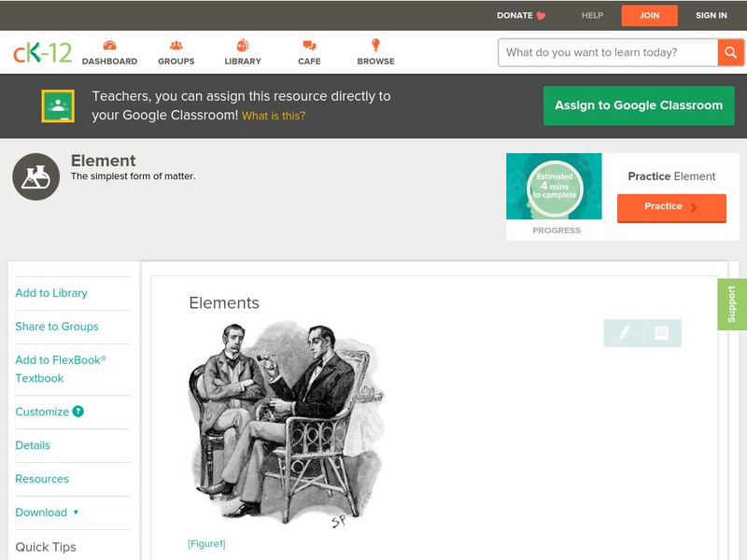Click the Google Classroom chalkboard icon
The image size is (747, 560).
[58, 105]
